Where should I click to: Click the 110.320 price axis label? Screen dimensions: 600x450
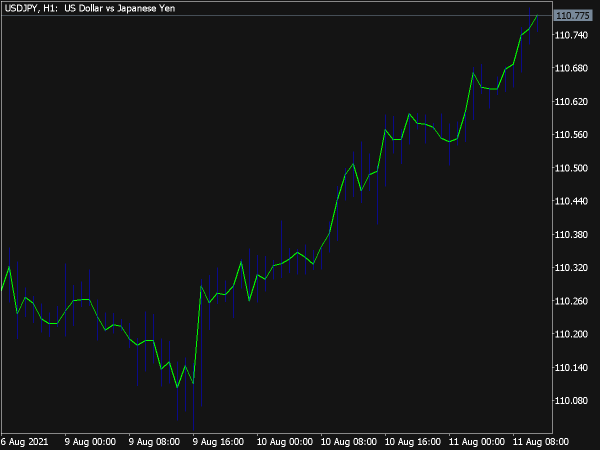click(x=571, y=267)
